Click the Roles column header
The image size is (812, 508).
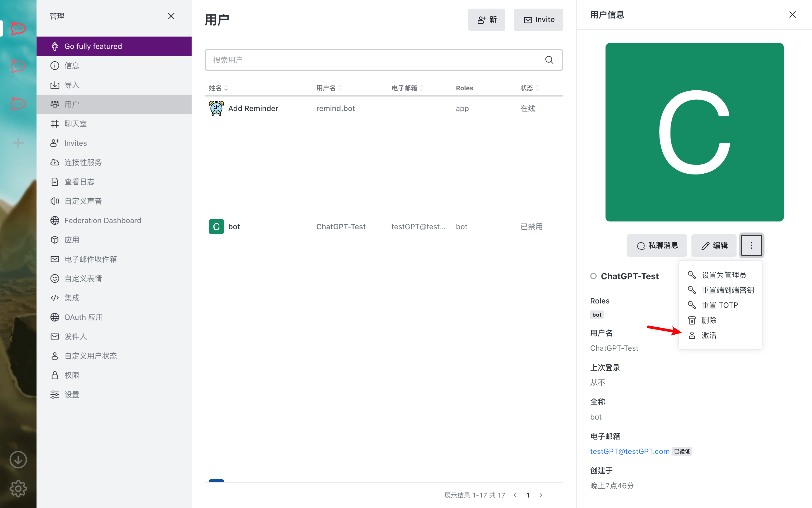(464, 88)
